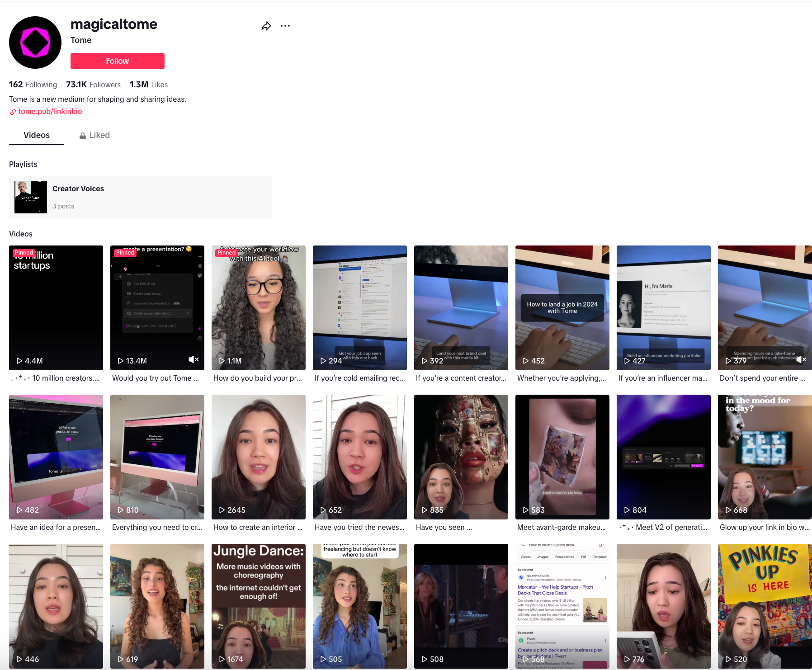
Task: Click the play icon on 4.4M video
Action: 19,361
